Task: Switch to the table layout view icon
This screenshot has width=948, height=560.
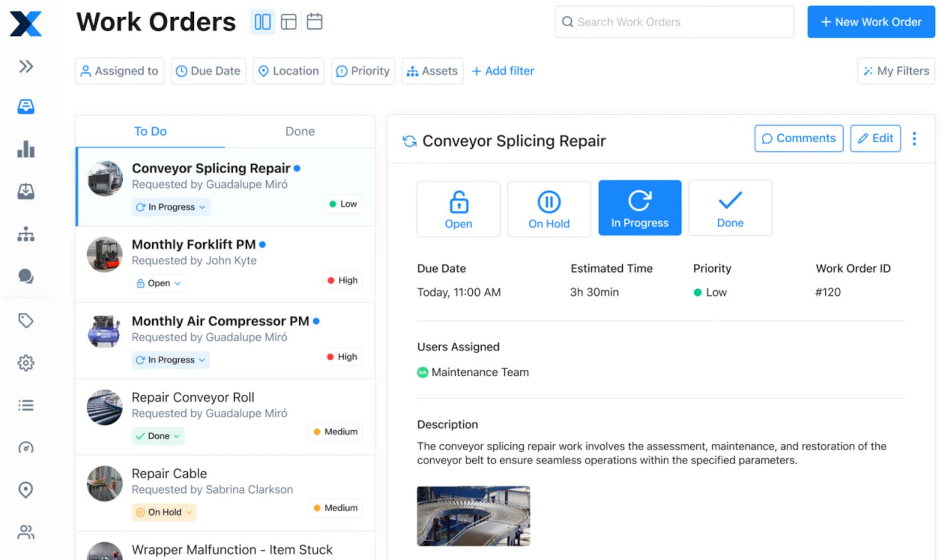Action: (289, 22)
